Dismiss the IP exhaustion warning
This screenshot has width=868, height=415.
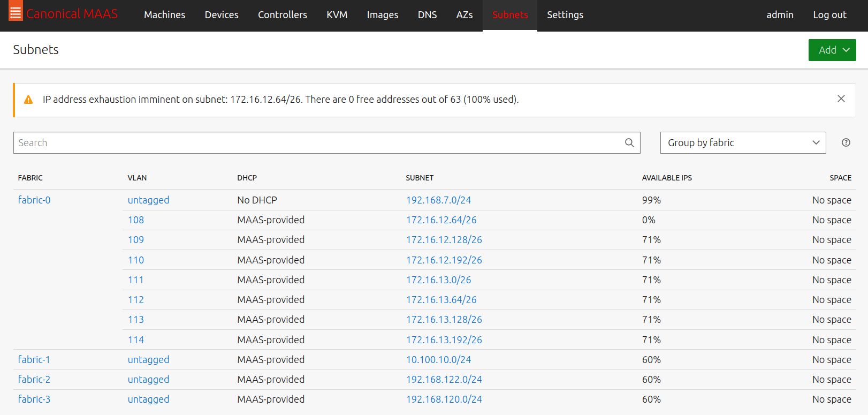pyautogui.click(x=841, y=99)
